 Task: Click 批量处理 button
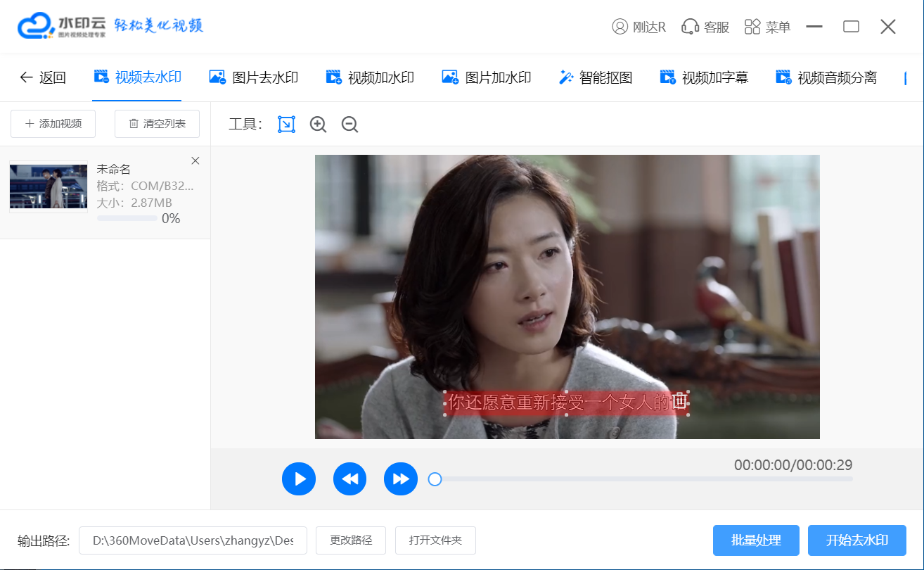tap(756, 540)
